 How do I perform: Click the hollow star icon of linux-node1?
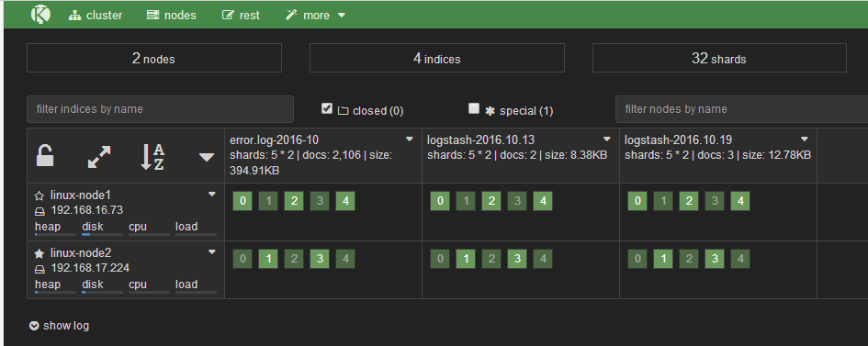tap(39, 195)
